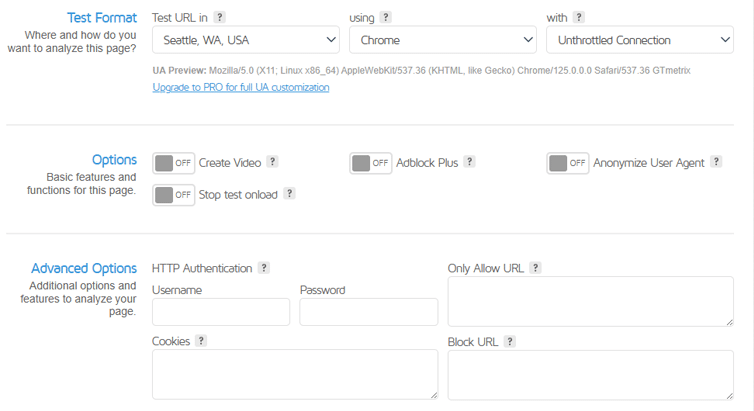Screen dimensions: 754x411
Task: Click help icon beside the using label
Action: tap(386, 18)
